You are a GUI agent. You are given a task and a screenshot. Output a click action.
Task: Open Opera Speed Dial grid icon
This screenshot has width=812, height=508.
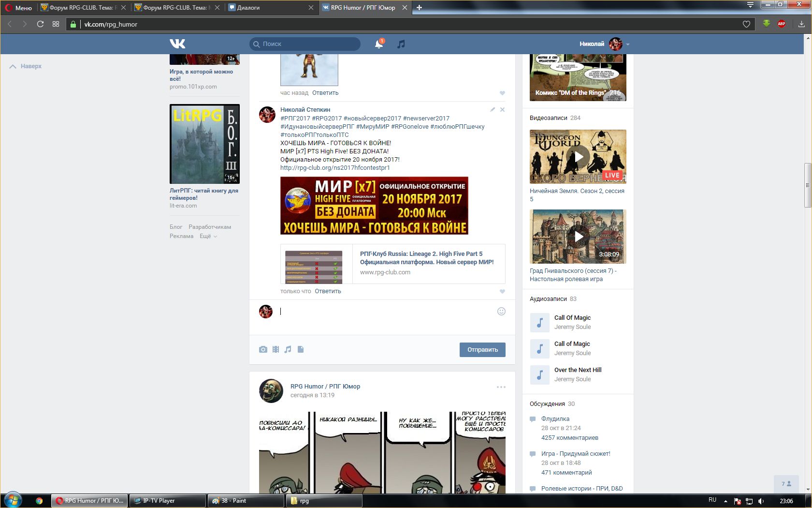56,24
